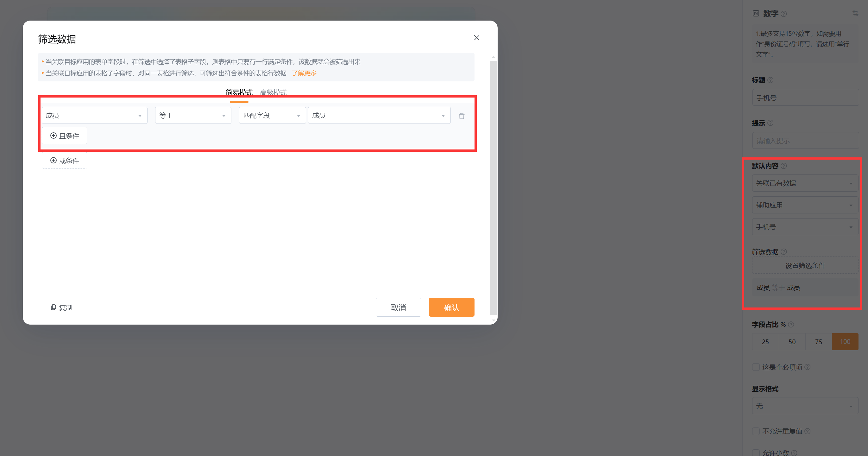The height and width of the screenshot is (456, 868).
Task: Set field width to 75
Action: point(819,342)
